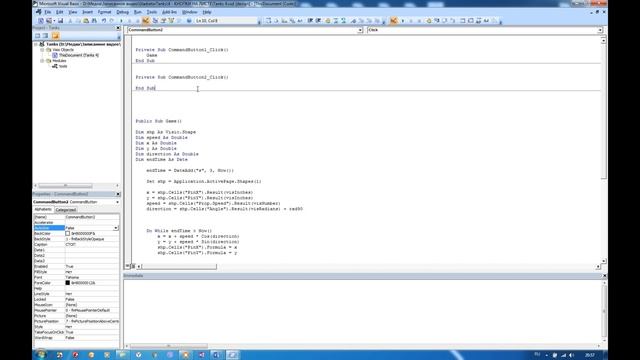Viewport: 640px width, 360px height.
Task: Click the Complete Word icon in the Edit toolbar
Action: [x=300, y=20]
